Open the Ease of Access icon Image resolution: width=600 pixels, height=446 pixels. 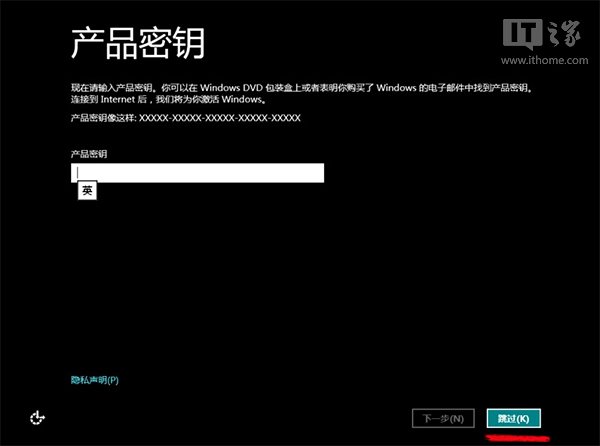(38, 417)
